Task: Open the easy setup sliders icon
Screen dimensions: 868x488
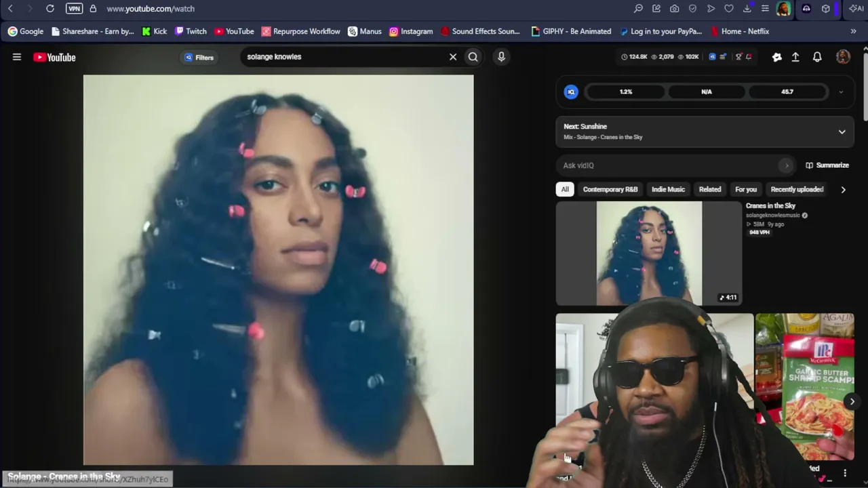Action: 765,9
